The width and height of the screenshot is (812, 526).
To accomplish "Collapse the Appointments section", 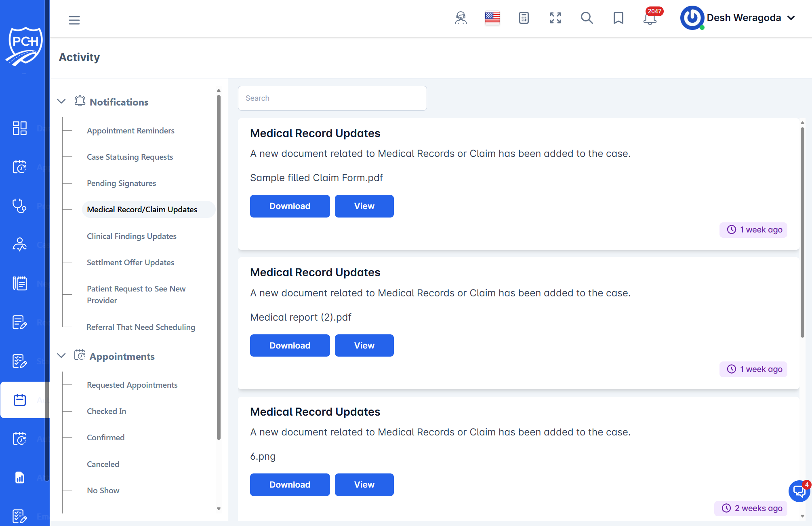I will point(61,355).
